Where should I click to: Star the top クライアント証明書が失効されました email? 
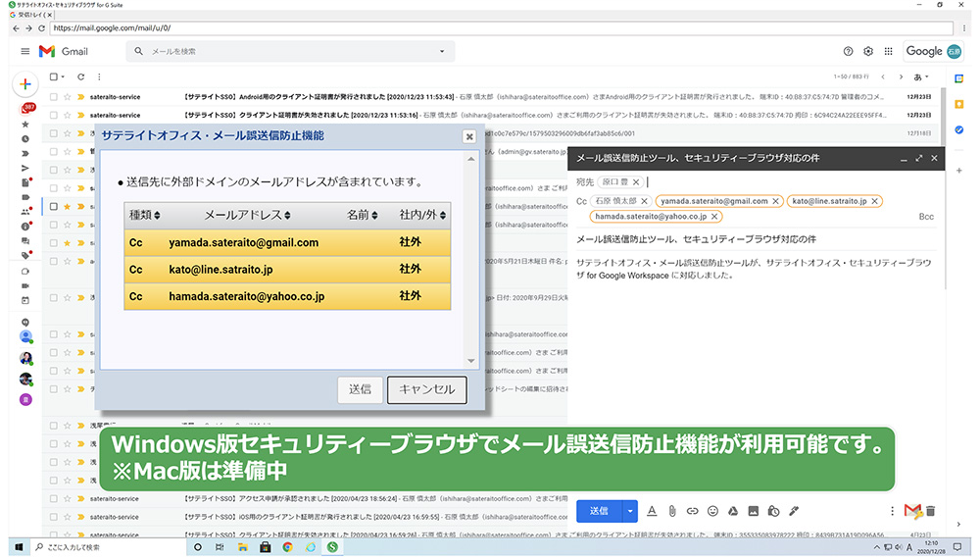point(67,115)
